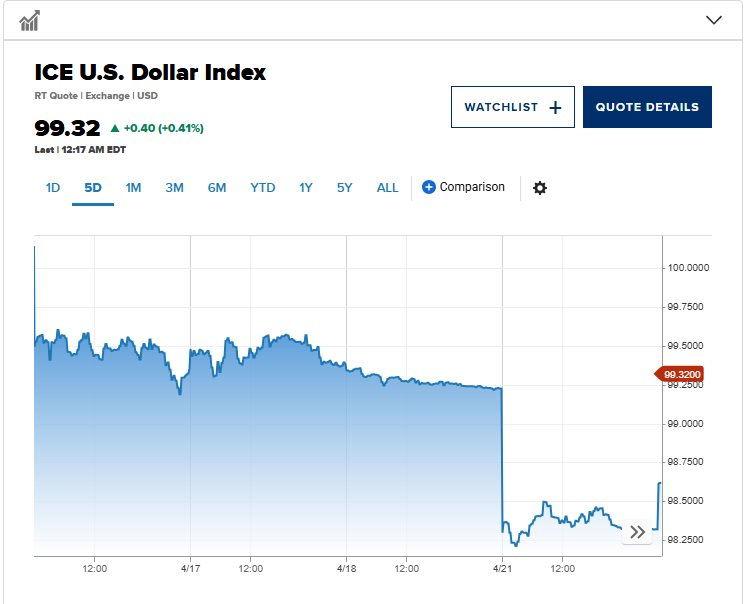
Task: Click the red 99.3200 price label
Action: tap(680, 374)
